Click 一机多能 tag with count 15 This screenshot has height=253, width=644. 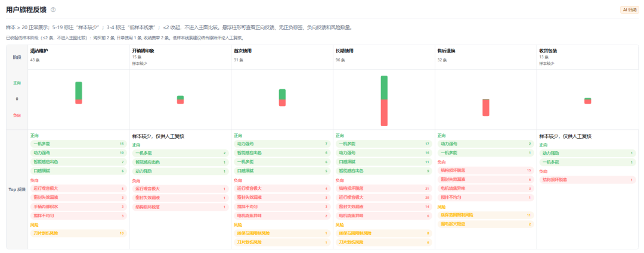point(79,144)
